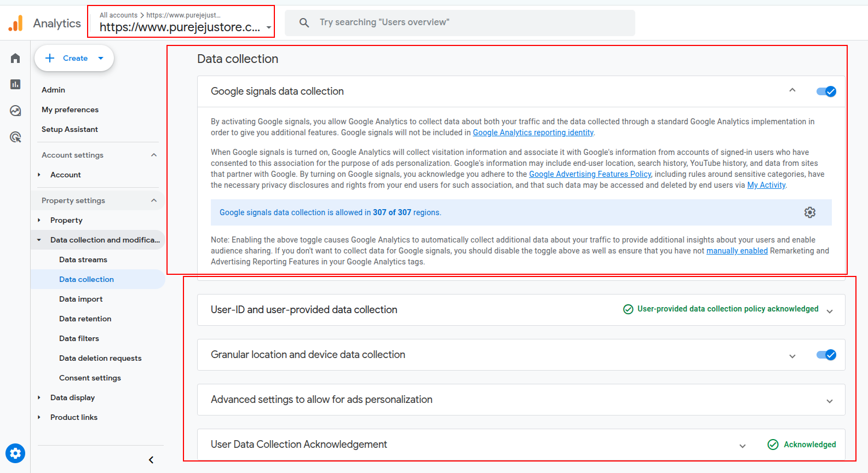868x473 pixels.
Task: Click the Analytics logo icon
Action: 16,23
